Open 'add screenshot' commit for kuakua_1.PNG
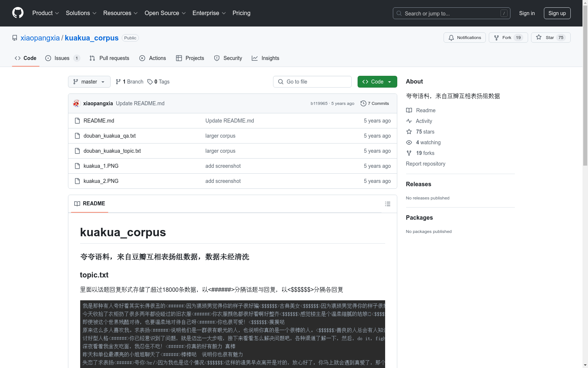This screenshot has width=588, height=368. point(223,166)
